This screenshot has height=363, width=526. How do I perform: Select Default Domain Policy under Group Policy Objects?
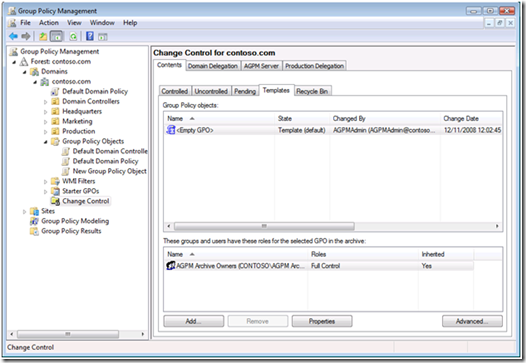(x=105, y=161)
